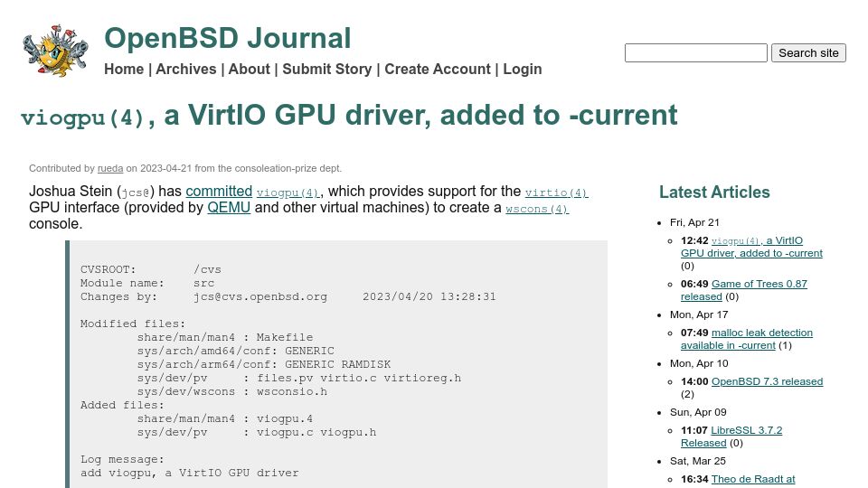Open the OpenBSD Journal site title

pyautogui.click(x=228, y=38)
